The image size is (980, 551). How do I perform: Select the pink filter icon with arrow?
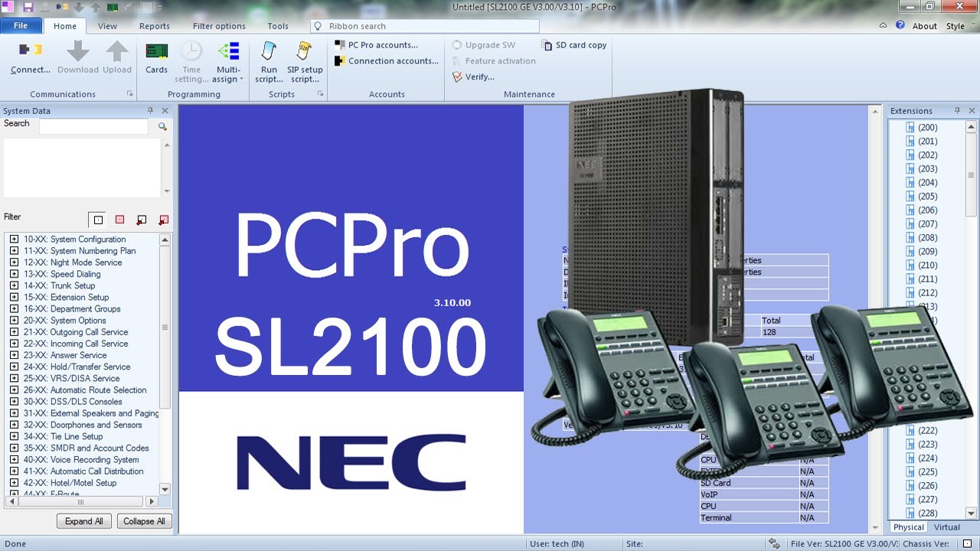click(x=163, y=220)
